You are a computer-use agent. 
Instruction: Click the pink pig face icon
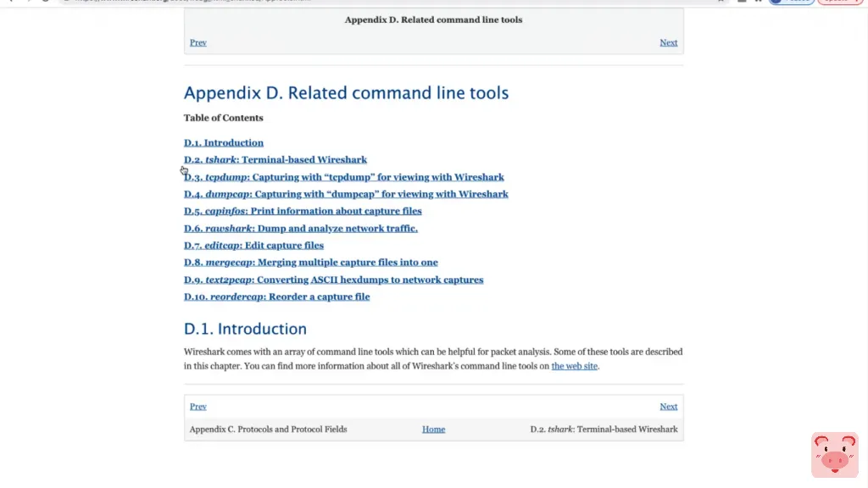click(x=835, y=455)
